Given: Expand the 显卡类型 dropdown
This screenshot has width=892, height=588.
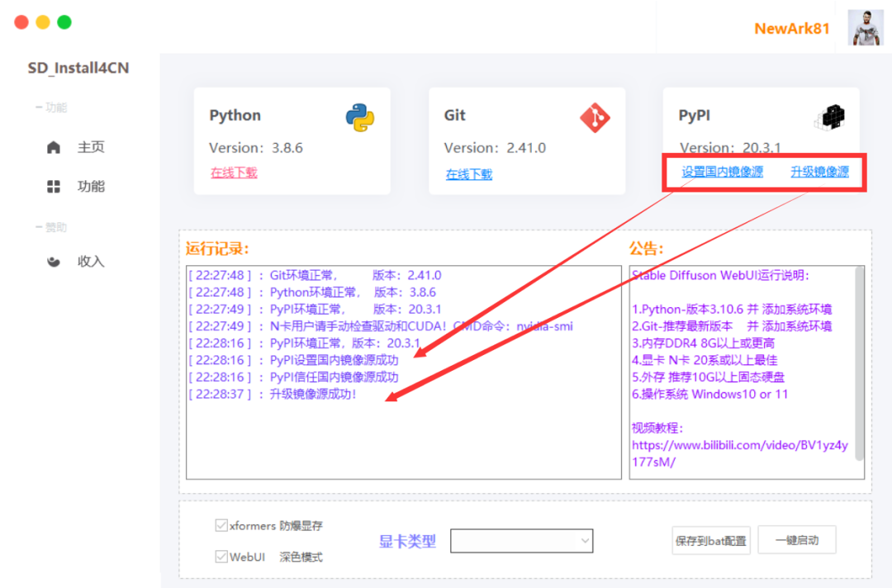Looking at the screenshot, I should (x=522, y=541).
